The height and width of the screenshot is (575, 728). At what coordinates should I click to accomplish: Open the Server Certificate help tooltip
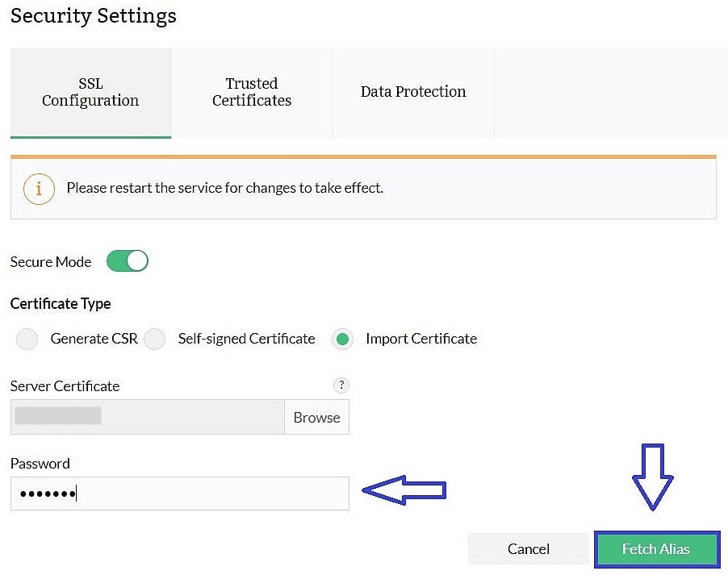click(341, 385)
